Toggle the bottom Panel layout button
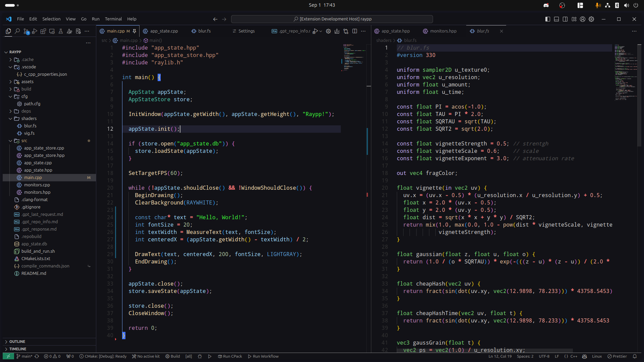The width and height of the screenshot is (644, 362). point(556,19)
